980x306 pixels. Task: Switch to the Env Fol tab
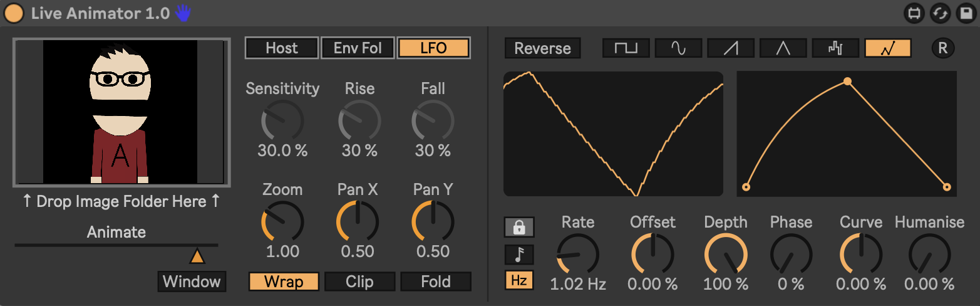(x=358, y=48)
